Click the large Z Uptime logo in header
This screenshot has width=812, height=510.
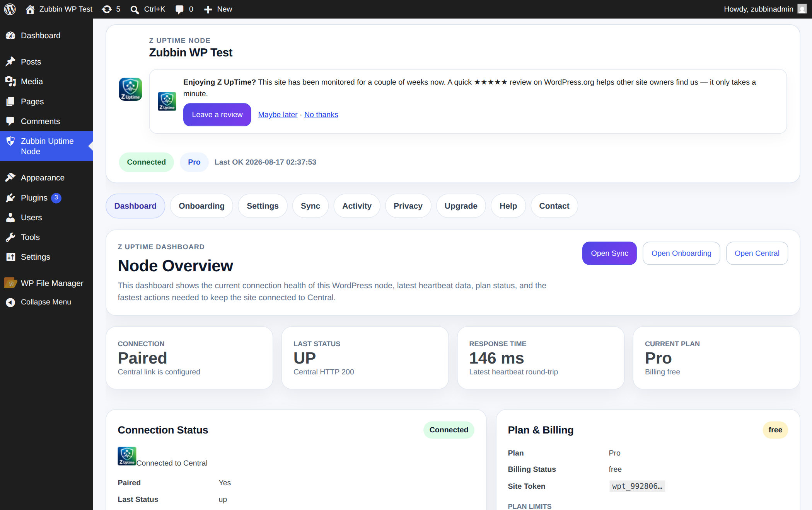pos(130,89)
